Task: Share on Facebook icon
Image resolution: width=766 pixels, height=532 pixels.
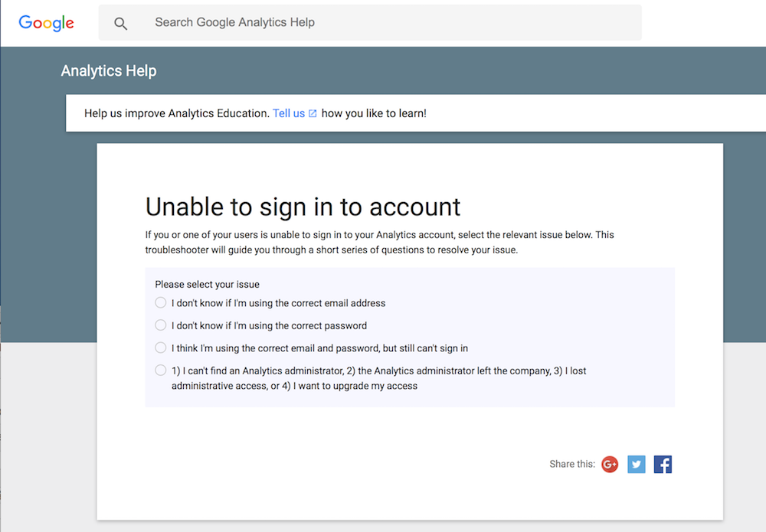Action: click(x=663, y=464)
